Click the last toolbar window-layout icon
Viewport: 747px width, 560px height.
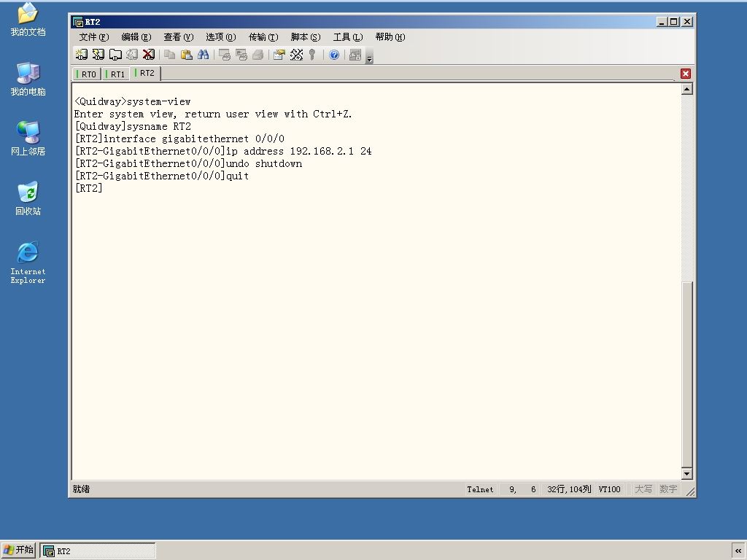(x=355, y=55)
